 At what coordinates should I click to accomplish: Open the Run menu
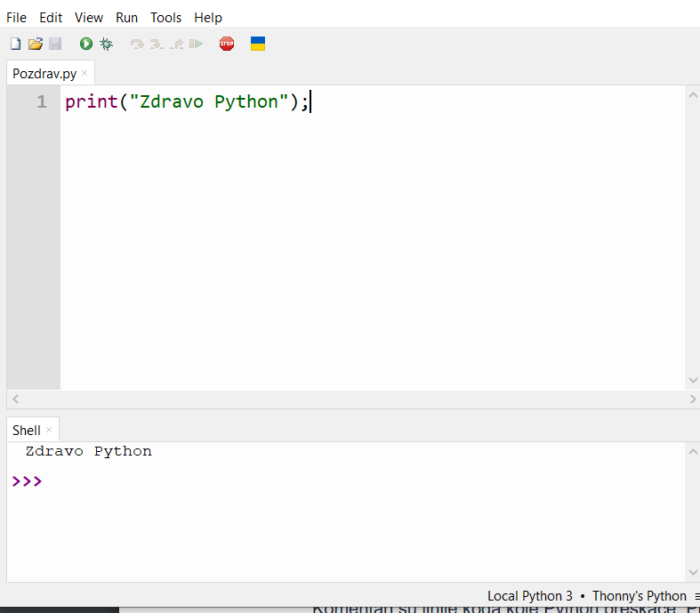coord(126,18)
